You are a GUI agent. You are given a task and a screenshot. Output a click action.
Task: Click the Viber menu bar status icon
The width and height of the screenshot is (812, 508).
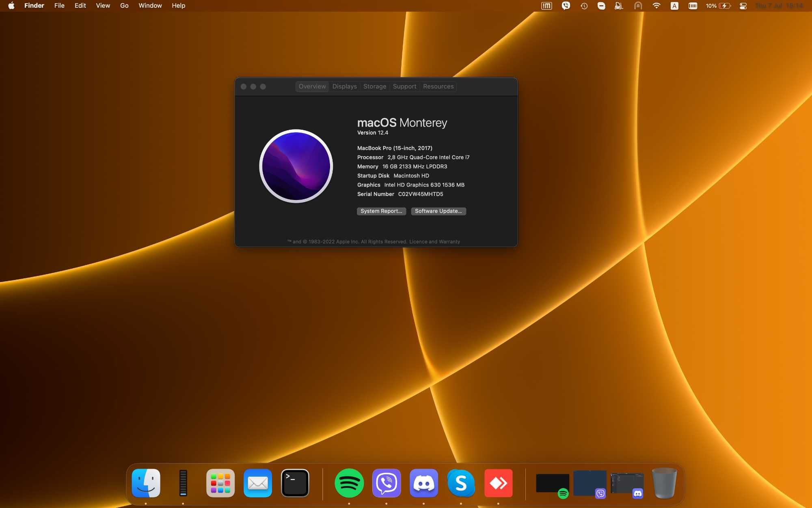pos(566,6)
